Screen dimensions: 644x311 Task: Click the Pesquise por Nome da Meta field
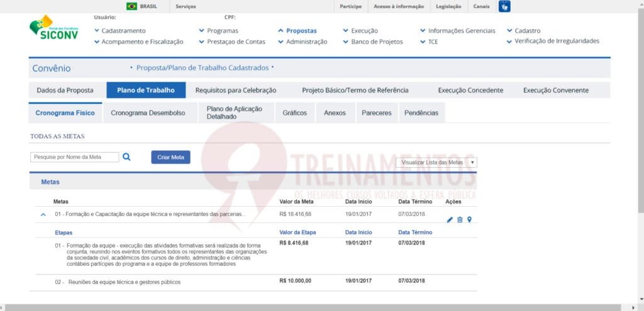(74, 157)
